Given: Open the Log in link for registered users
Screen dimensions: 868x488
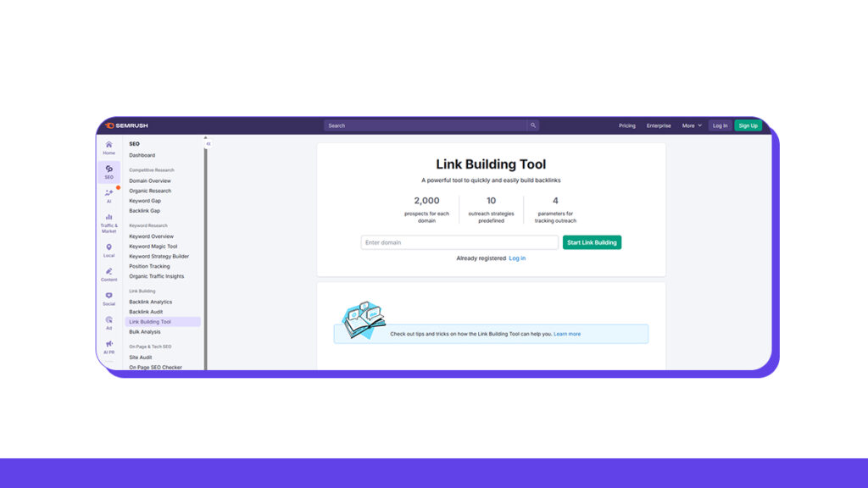Looking at the screenshot, I should pyautogui.click(x=517, y=258).
